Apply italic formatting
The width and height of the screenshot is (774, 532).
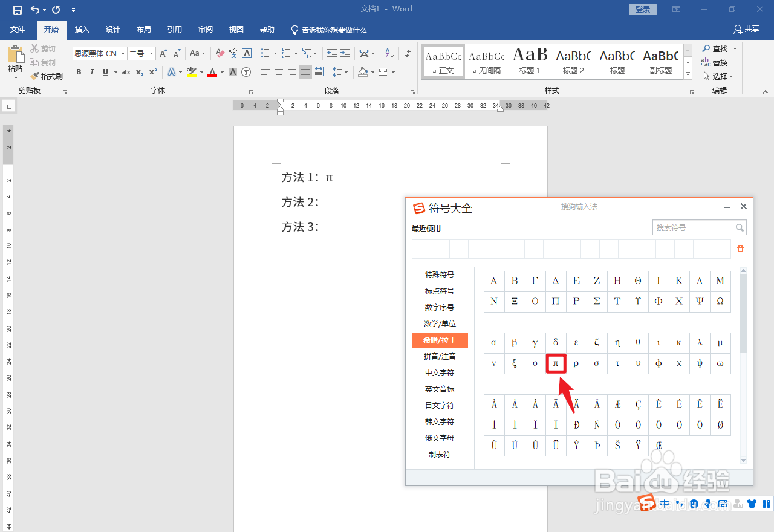tap(91, 72)
